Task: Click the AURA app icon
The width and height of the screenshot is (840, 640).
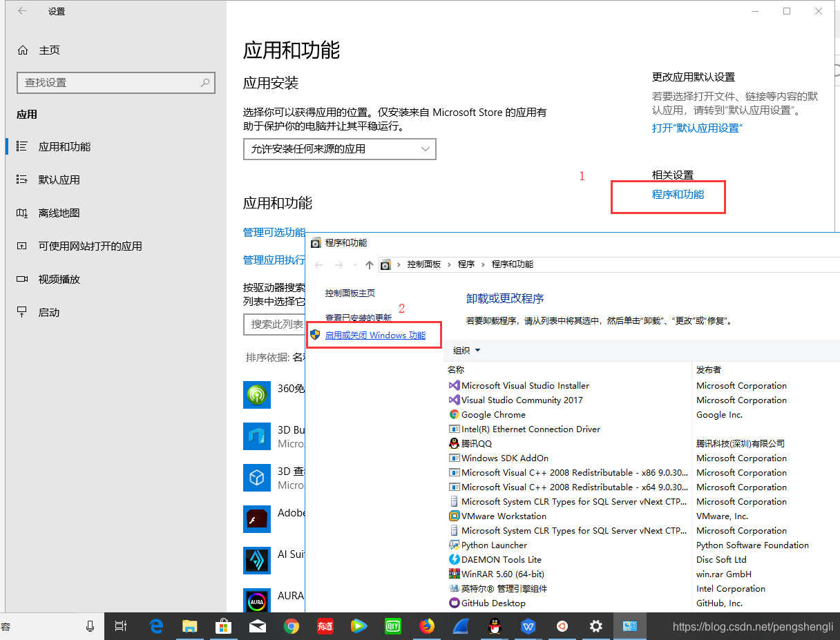Action: point(257,601)
